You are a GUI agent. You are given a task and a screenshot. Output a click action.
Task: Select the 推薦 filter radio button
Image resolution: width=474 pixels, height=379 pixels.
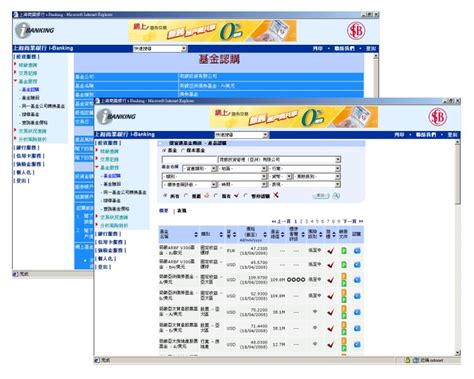click(x=186, y=196)
